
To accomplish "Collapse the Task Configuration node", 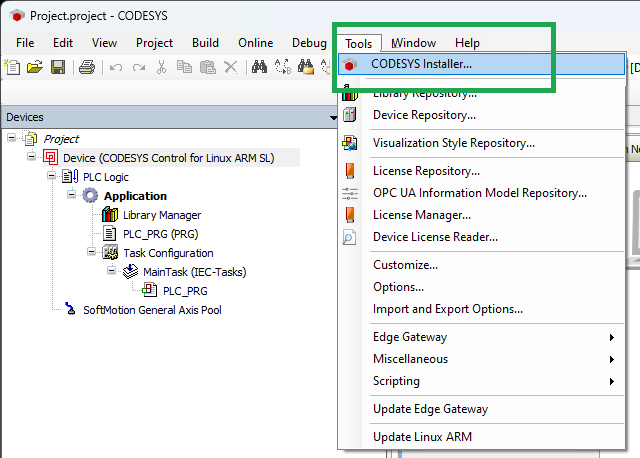I will coord(92,253).
